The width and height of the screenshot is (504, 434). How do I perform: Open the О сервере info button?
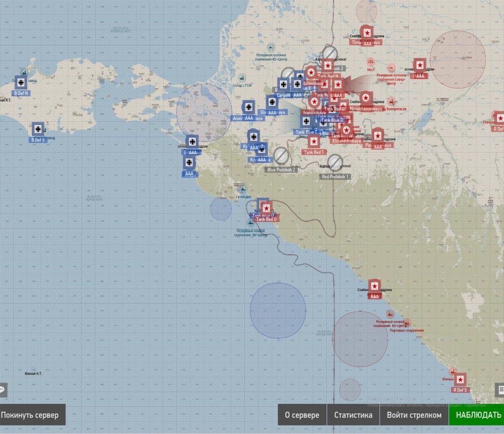[x=302, y=415]
